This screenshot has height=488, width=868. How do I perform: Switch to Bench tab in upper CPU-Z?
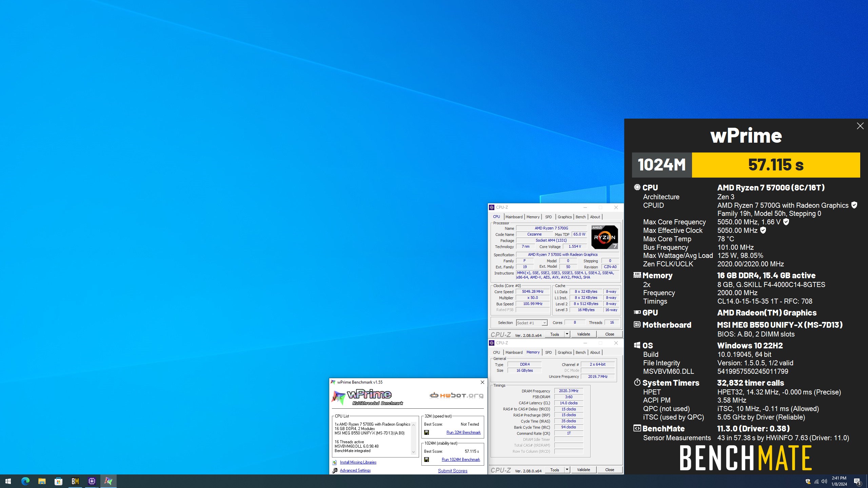point(580,217)
